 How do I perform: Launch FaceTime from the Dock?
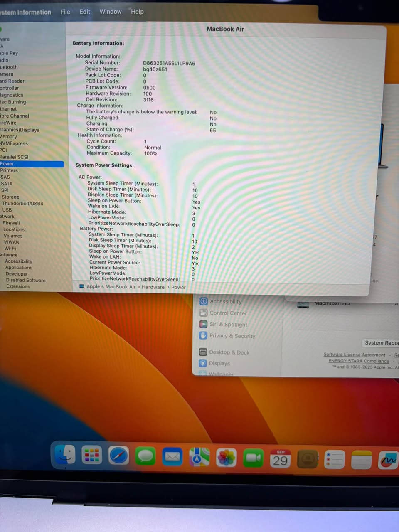(x=253, y=458)
